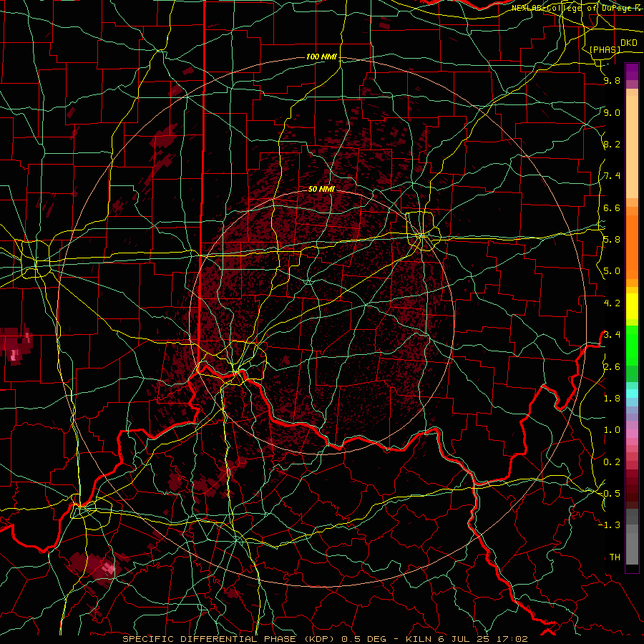Click the 6.6 scale value
The image size is (644, 644).
(x=612, y=208)
